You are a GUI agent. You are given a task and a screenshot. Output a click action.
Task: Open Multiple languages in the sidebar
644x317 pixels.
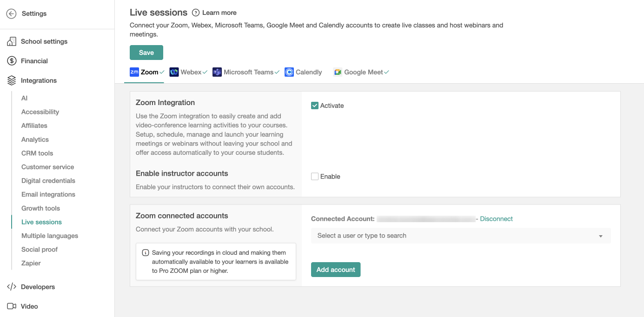pyautogui.click(x=50, y=236)
